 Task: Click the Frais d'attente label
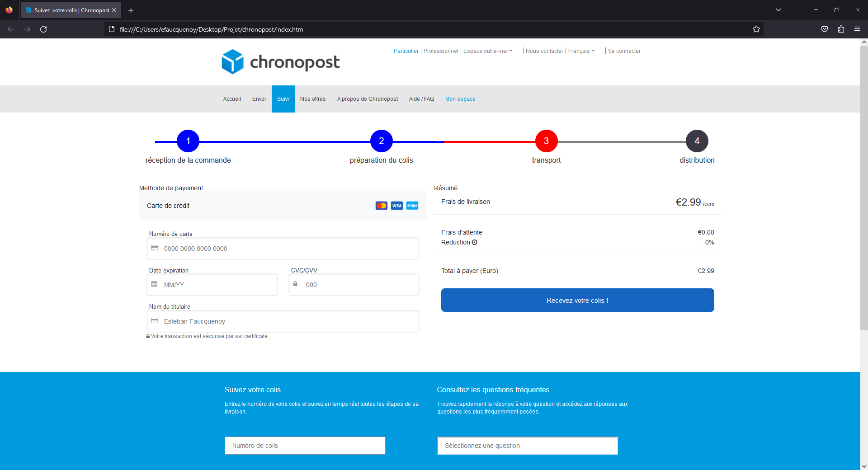point(462,232)
